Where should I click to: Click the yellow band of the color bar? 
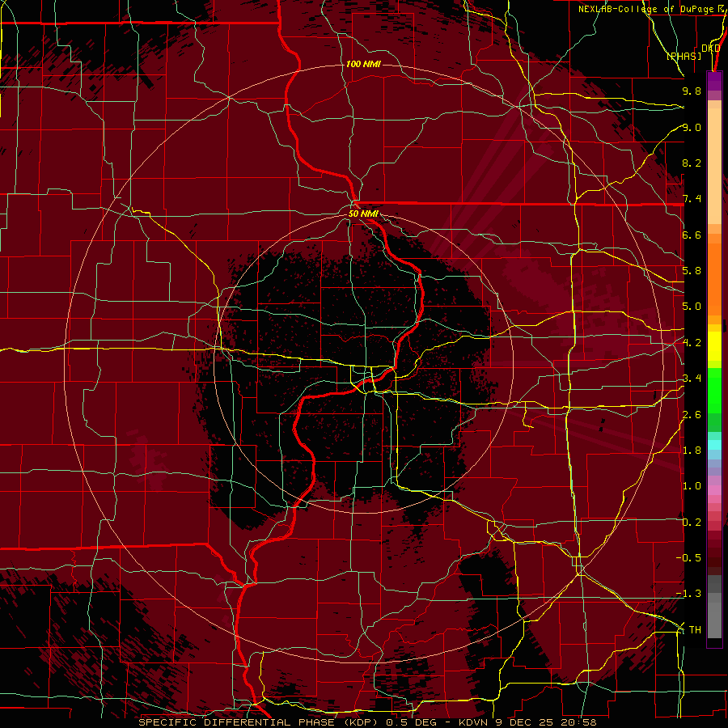[x=714, y=346]
